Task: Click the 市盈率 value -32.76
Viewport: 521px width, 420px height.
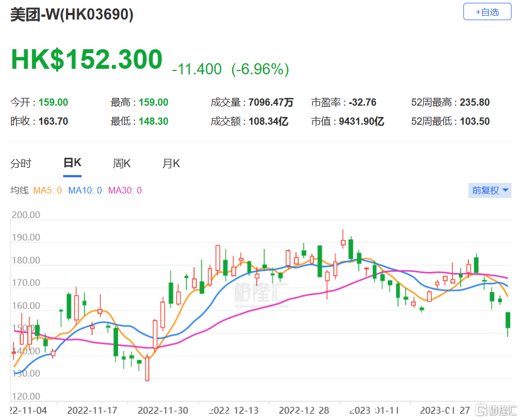Action: pyautogui.click(x=362, y=102)
